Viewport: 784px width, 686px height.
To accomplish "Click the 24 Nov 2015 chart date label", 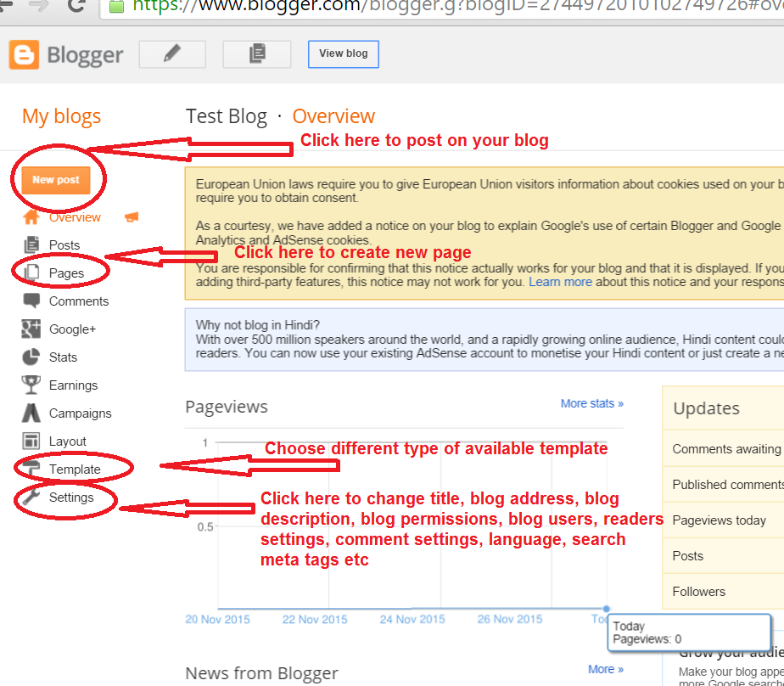I will [412, 620].
